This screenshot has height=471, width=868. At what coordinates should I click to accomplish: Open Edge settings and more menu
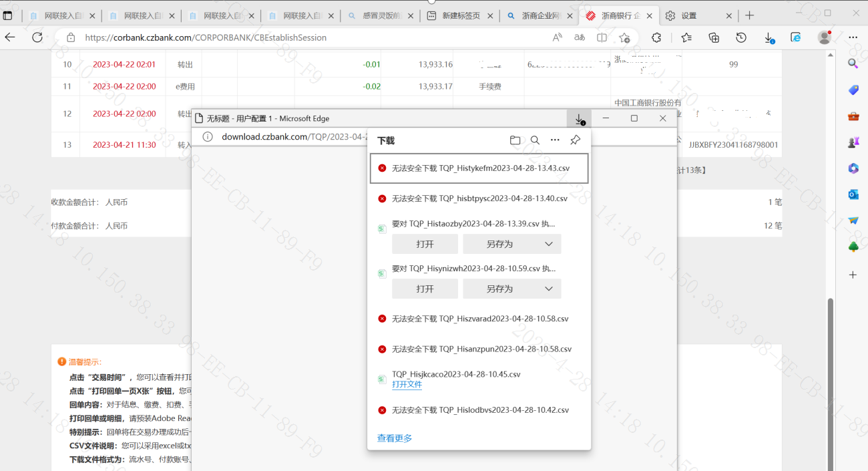[853, 37]
